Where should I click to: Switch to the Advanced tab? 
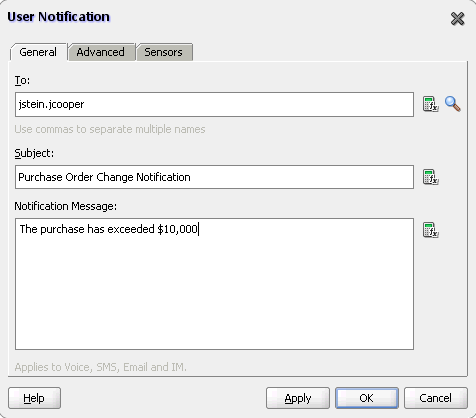coord(101,52)
